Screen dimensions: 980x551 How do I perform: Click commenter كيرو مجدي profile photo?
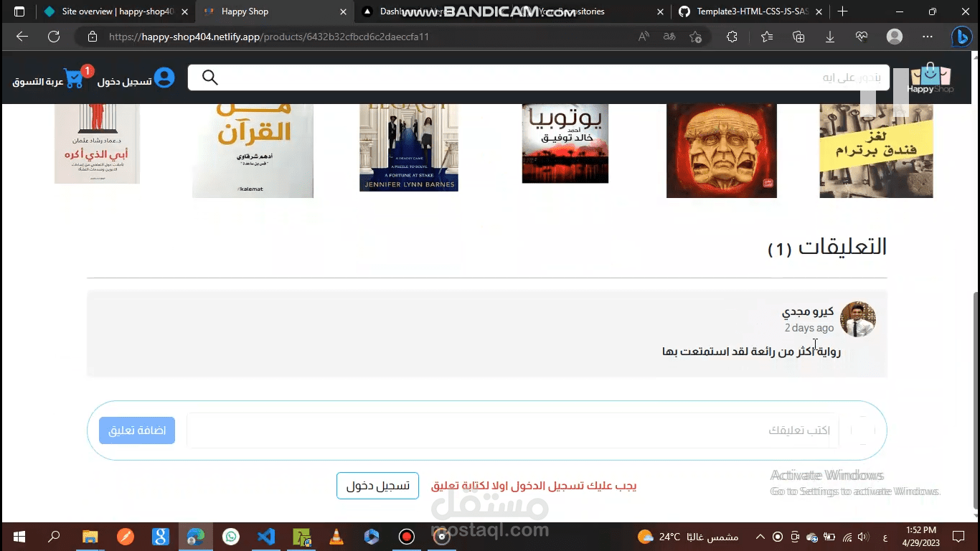pos(858,319)
